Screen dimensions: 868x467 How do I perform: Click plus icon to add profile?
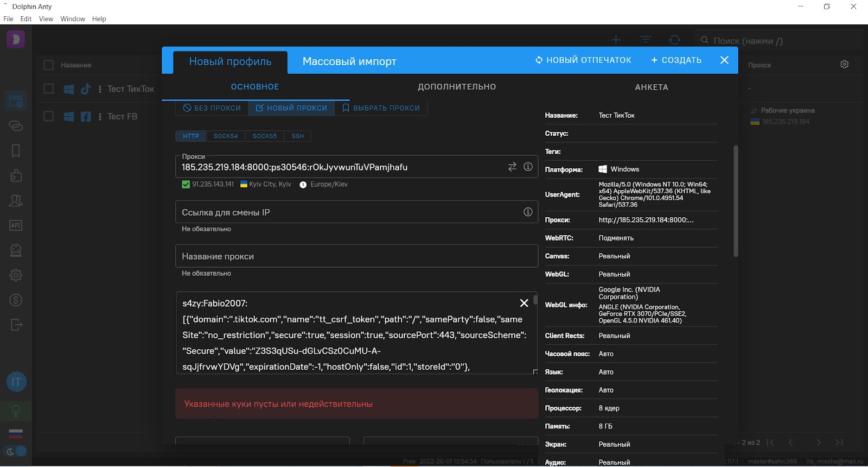tap(616, 40)
